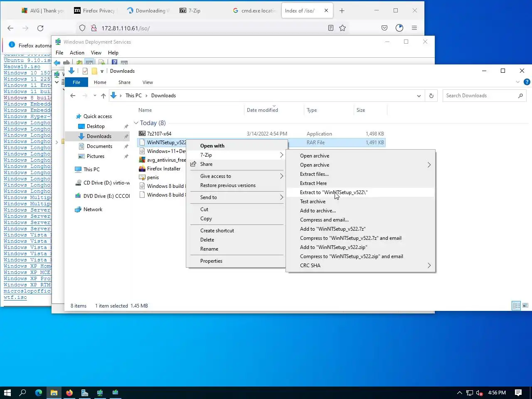Switch to Home ribbon tab
532x399 pixels.
[100, 82]
